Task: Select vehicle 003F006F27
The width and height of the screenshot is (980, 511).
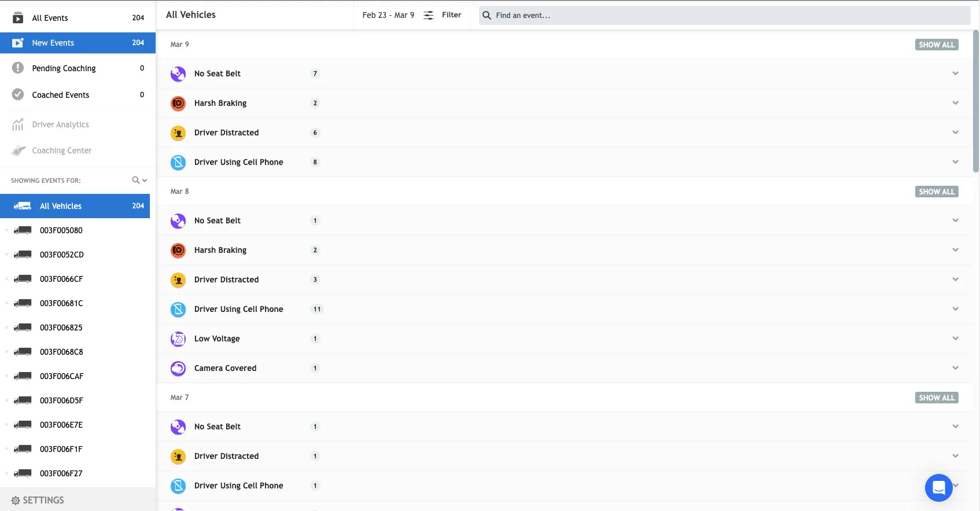Action: pos(75,473)
